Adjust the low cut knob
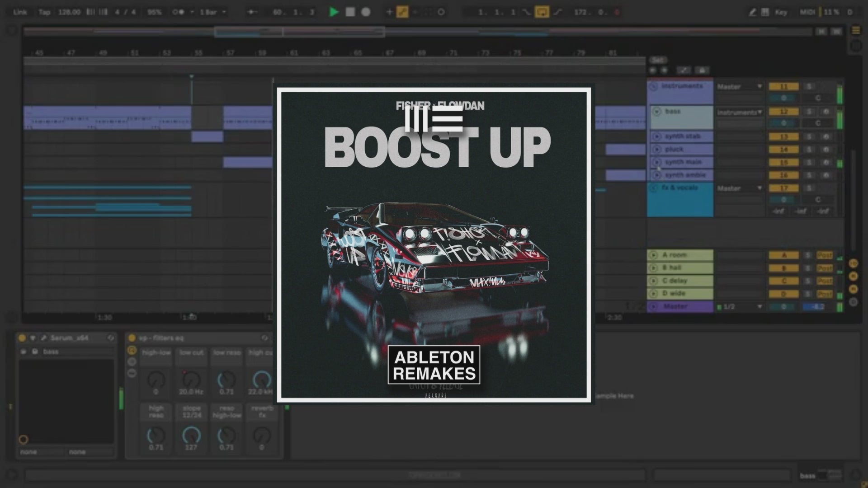This screenshot has height=488, width=868. coord(191,380)
